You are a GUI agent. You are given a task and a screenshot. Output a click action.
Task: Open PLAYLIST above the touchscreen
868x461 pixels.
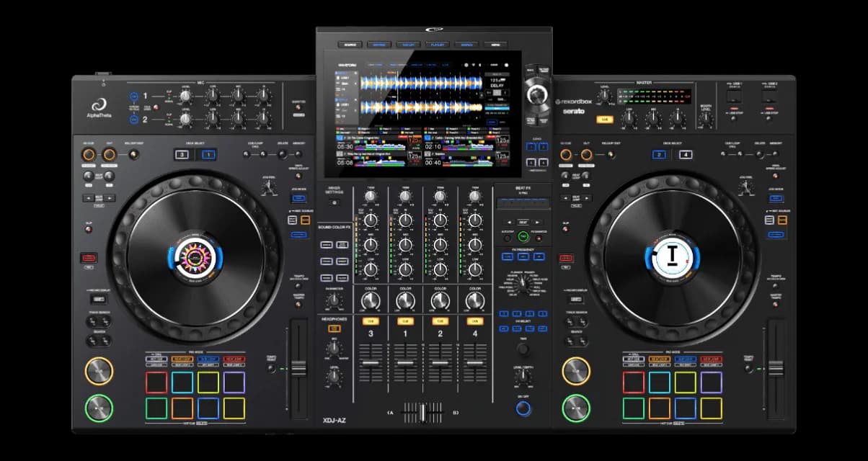click(x=438, y=45)
